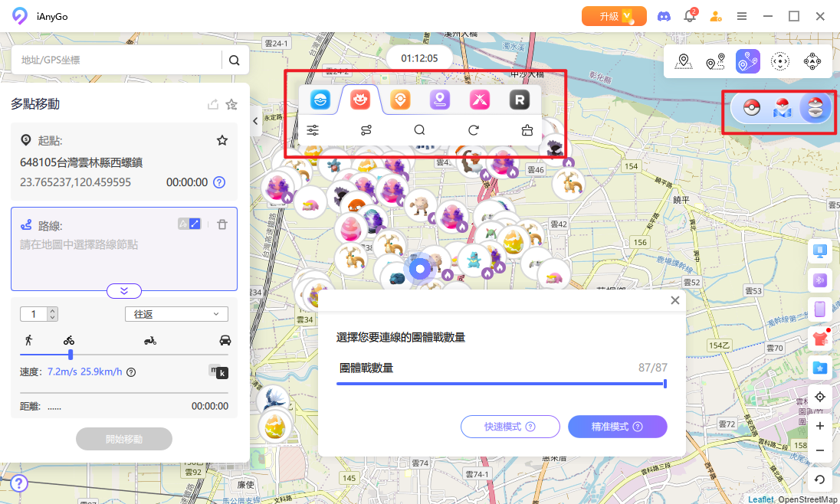This screenshot has width=840, height=504.
Task: Collapse the left side panel arrow
Action: point(255,121)
